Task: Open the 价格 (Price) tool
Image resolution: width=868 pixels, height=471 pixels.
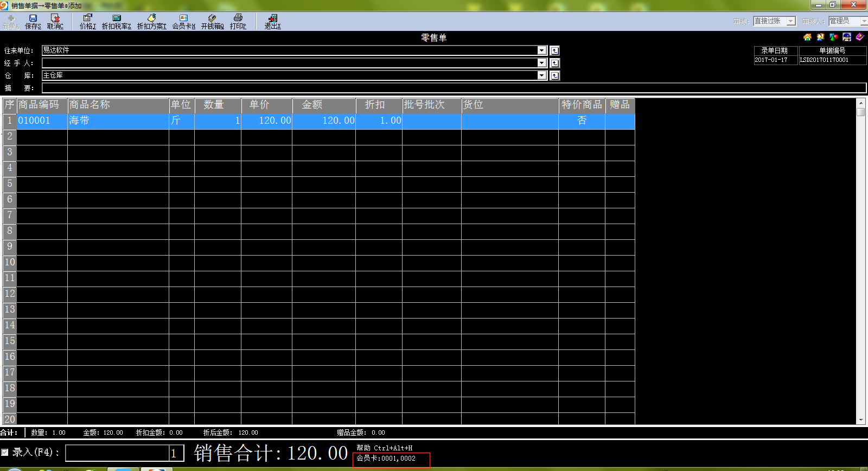Action: tap(87, 21)
